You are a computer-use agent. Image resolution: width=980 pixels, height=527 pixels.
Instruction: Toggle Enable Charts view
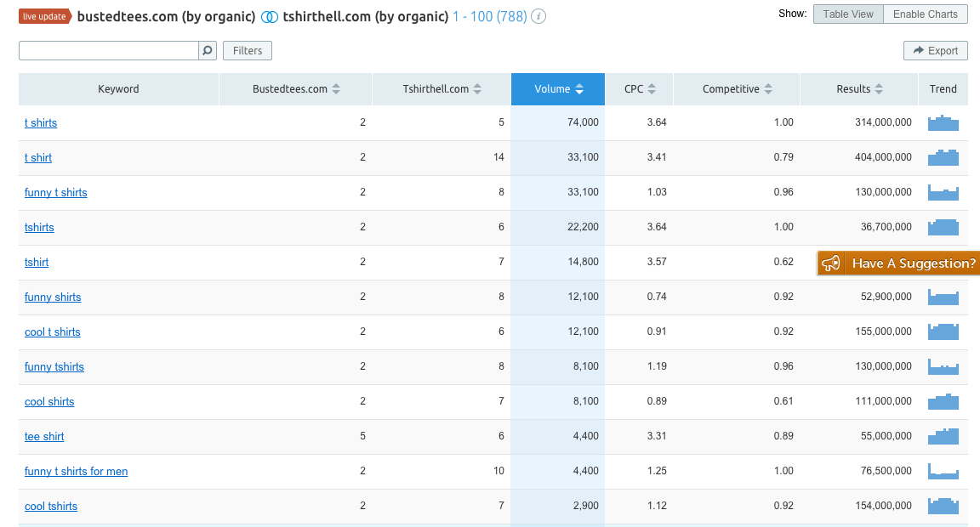coord(925,14)
